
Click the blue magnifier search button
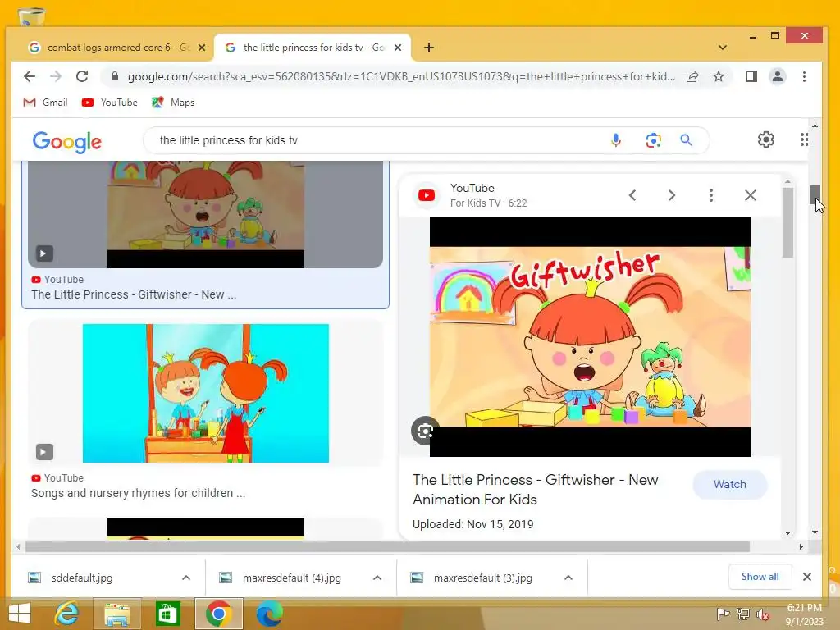[x=687, y=140]
